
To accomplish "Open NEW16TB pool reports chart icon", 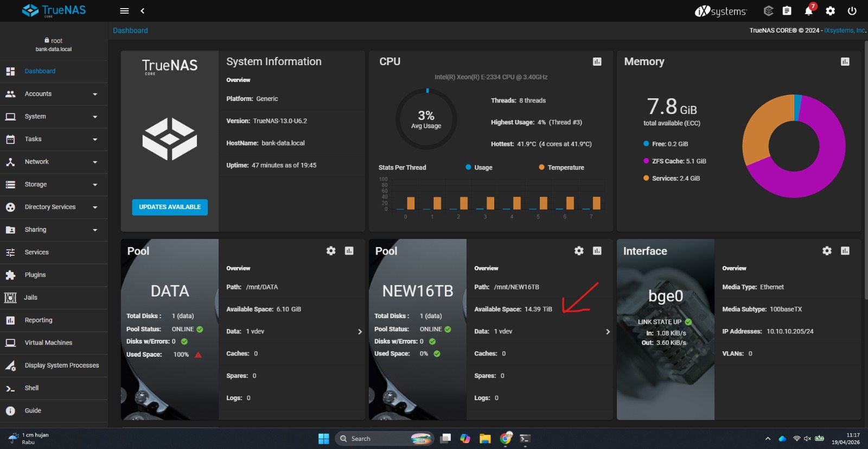I will pos(597,251).
